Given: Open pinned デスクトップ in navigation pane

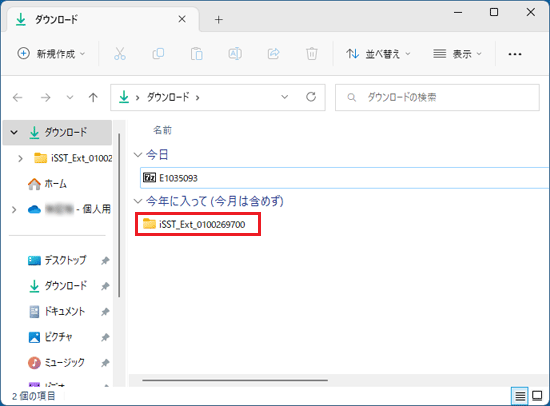Looking at the screenshot, I should pos(57,260).
